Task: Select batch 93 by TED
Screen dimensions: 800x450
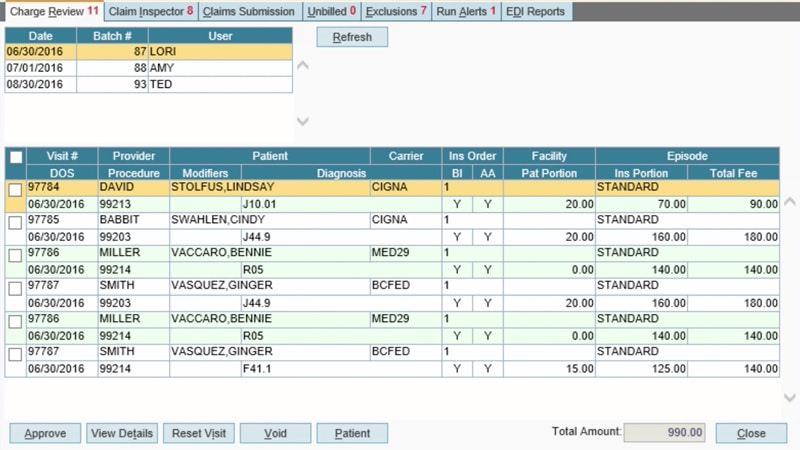Action: click(x=148, y=84)
